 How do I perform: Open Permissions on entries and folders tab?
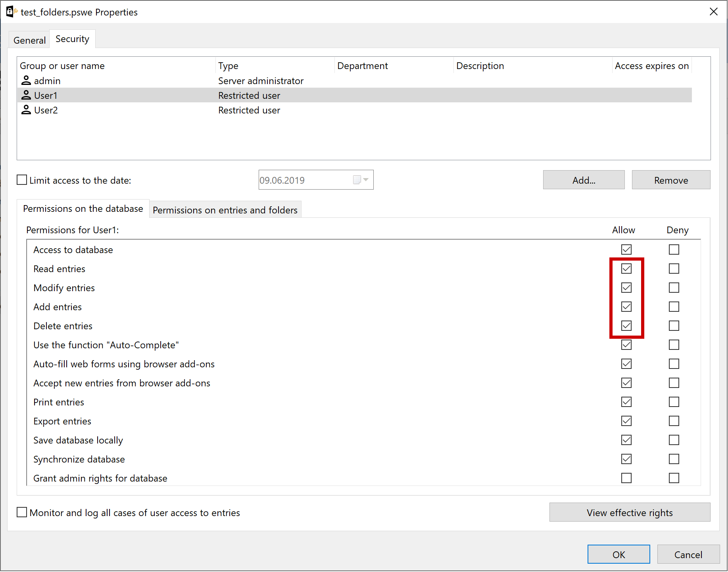(225, 210)
